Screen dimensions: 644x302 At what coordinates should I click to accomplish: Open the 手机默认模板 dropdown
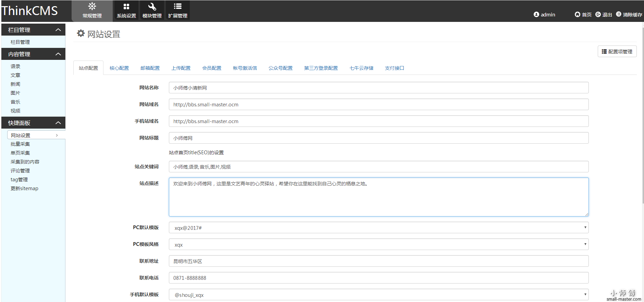click(379, 294)
